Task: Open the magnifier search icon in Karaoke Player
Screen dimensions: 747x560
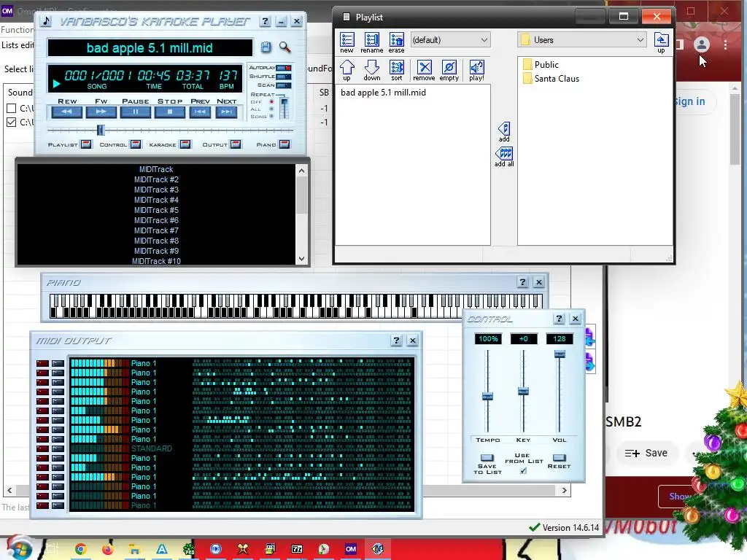Action: (285, 47)
